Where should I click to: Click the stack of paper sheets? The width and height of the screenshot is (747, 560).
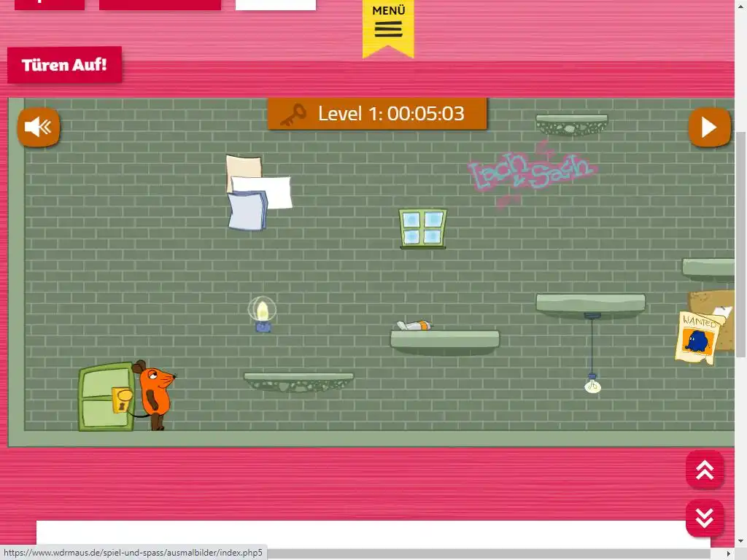259,192
